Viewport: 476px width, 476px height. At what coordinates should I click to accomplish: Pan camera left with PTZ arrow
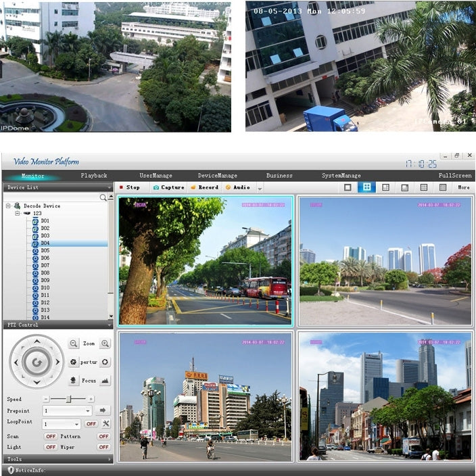click(16, 362)
